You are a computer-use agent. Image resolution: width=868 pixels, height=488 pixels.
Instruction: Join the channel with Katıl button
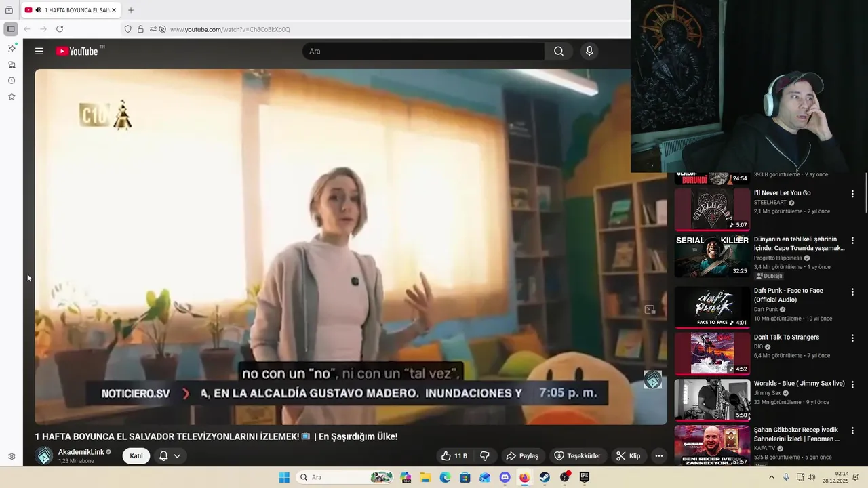pos(136,456)
